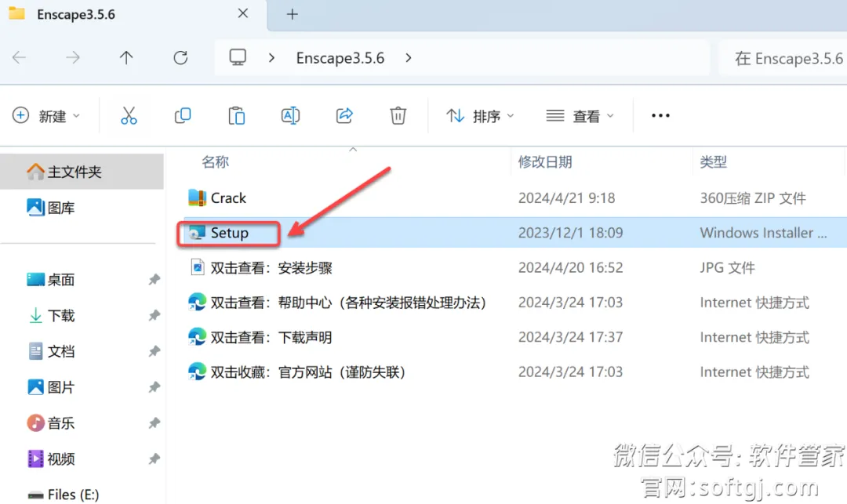The width and height of the screenshot is (847, 504).
Task: Unpin 桌面 using its pin icon
Action: pos(154,280)
